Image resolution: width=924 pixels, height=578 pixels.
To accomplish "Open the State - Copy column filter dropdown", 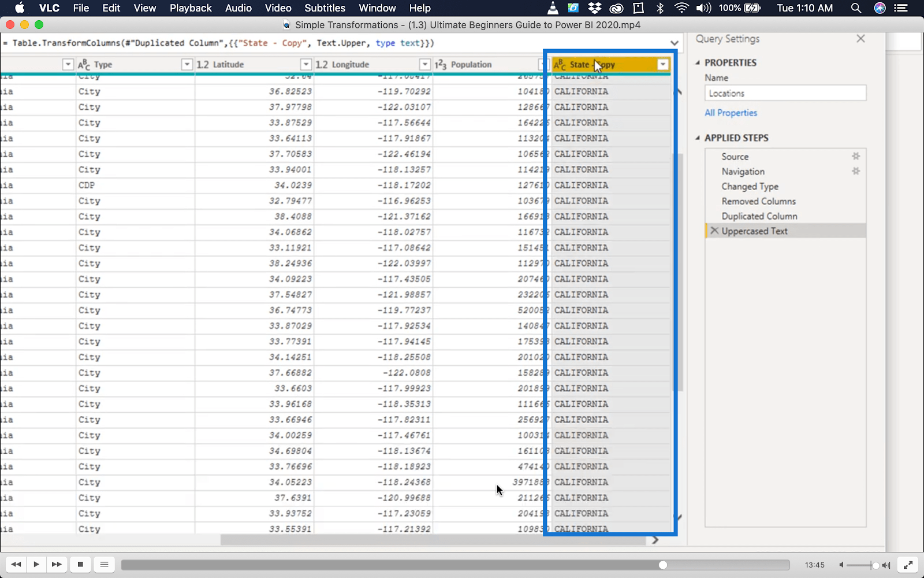I will point(663,65).
